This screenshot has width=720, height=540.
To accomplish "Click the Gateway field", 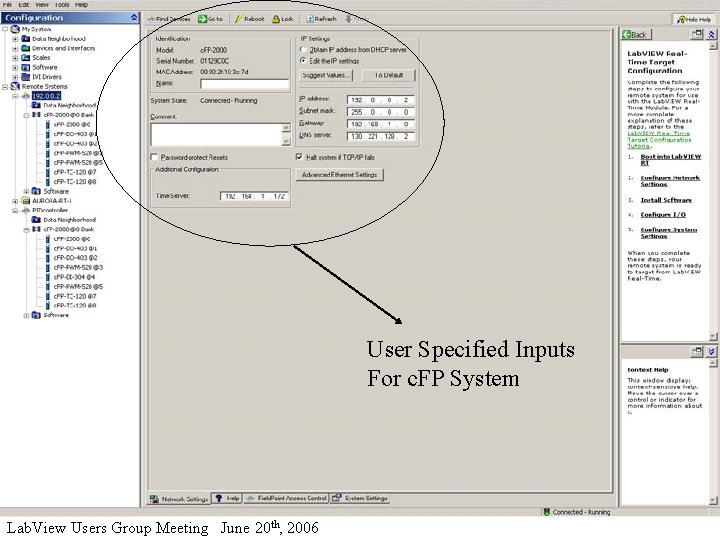I will pyautogui.click(x=381, y=124).
